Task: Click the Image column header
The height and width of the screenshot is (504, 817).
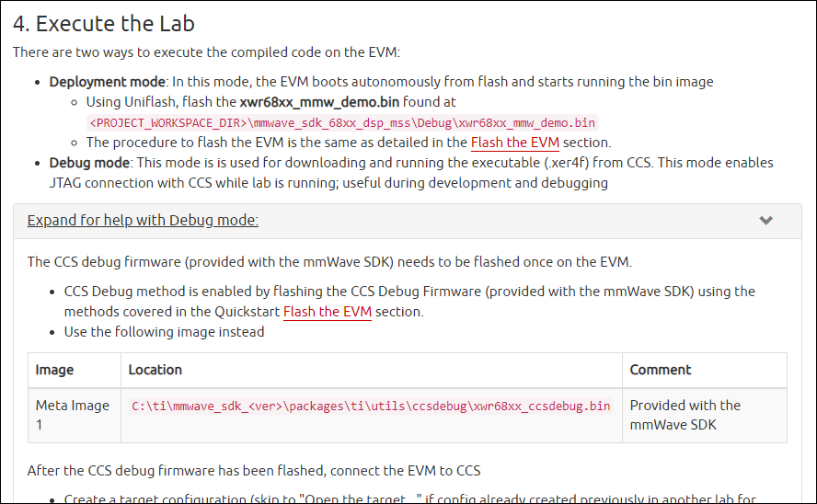Action: [x=54, y=370]
